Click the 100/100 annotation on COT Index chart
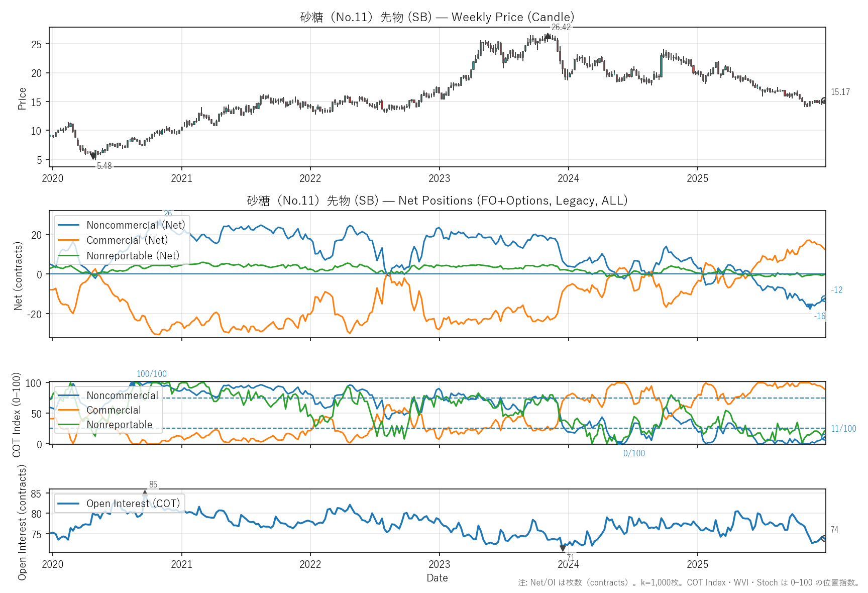This screenshot has height=593, width=868. tap(152, 374)
